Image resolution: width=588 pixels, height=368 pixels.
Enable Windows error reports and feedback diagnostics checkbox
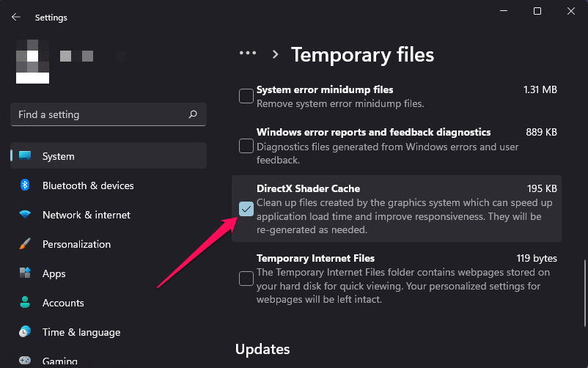246,146
